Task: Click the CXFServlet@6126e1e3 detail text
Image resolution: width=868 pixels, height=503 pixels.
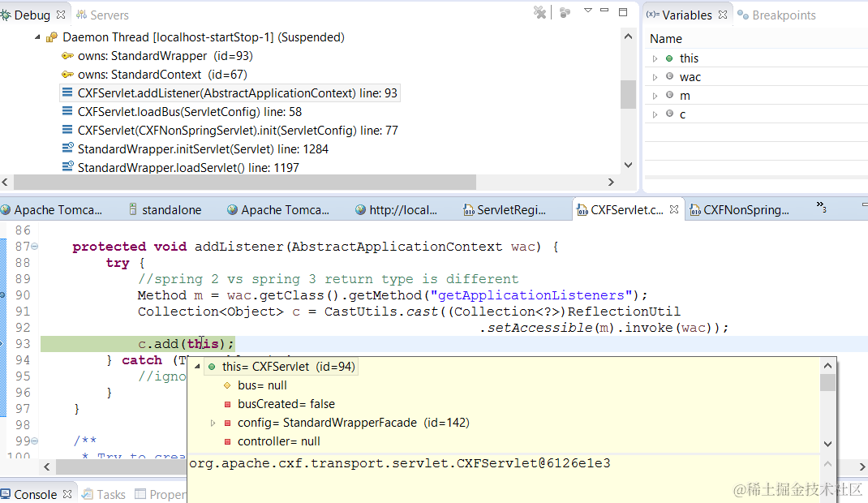Action: (x=400, y=463)
